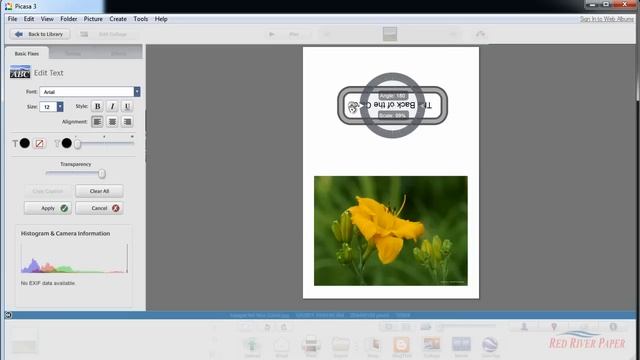Select the Basic Fixes tab

27,53
